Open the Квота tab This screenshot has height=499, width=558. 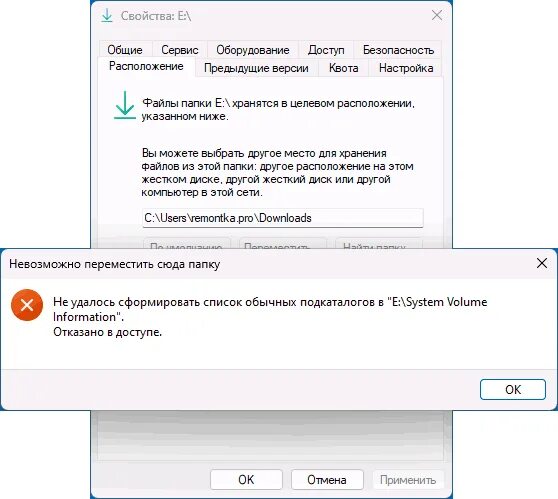pyautogui.click(x=343, y=68)
